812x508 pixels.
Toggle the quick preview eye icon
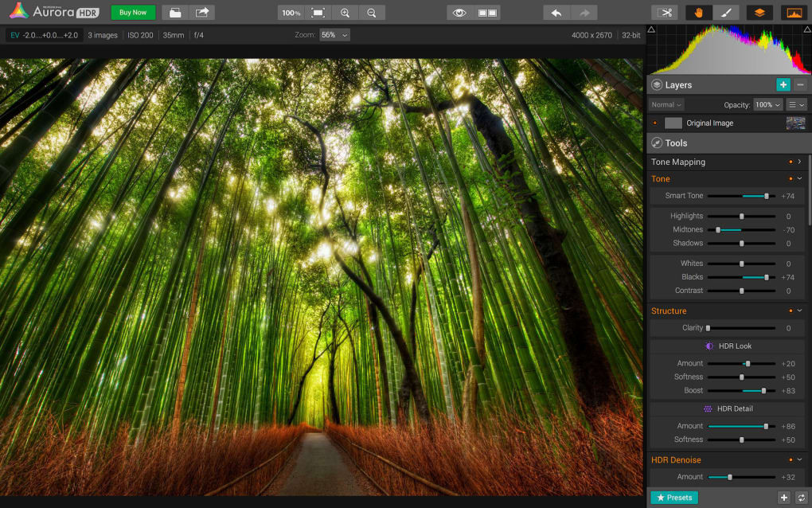tap(459, 13)
